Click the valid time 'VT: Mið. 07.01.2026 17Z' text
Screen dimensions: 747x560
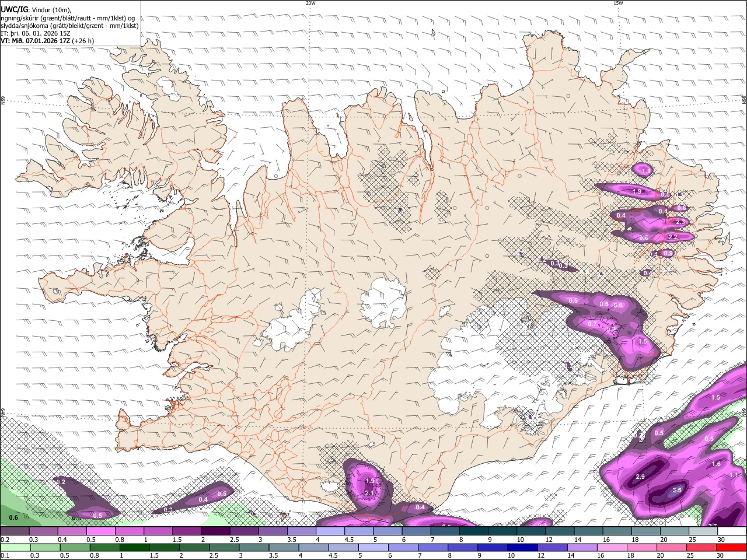pyautogui.click(x=36, y=41)
